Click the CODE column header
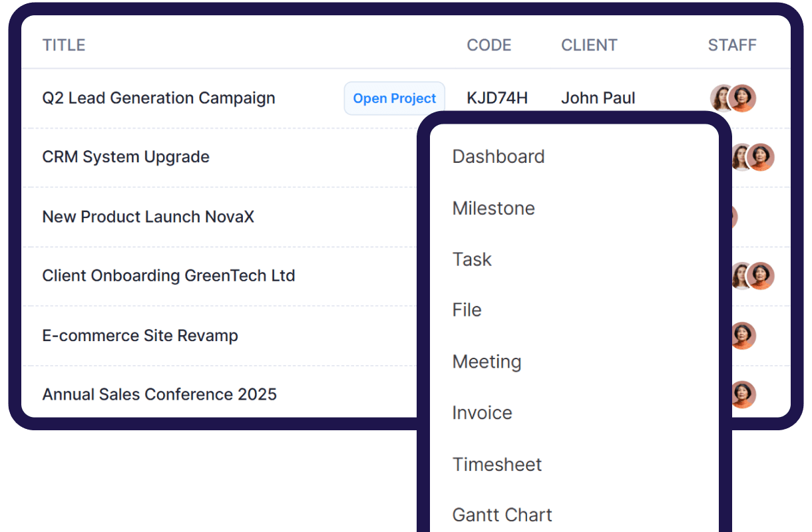 (489, 45)
